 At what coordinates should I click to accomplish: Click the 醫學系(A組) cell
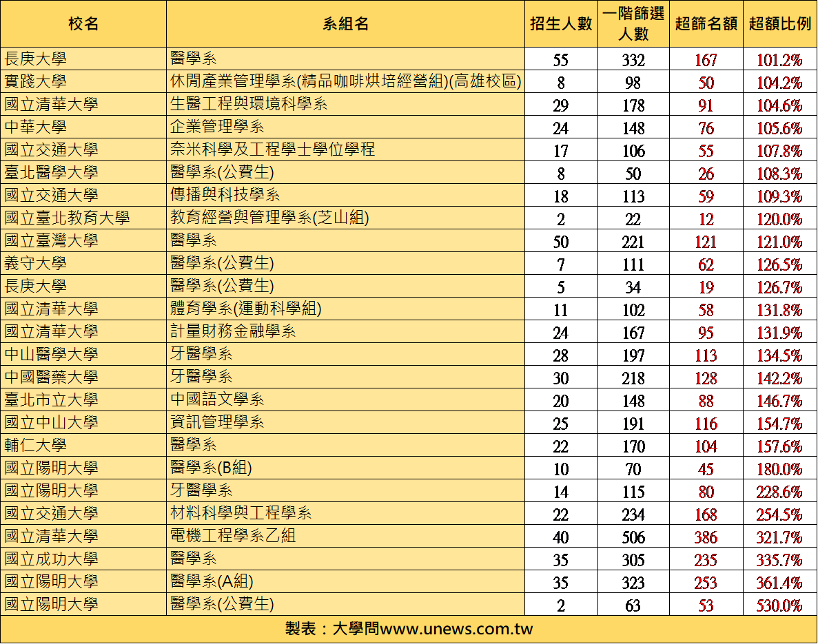point(345,582)
